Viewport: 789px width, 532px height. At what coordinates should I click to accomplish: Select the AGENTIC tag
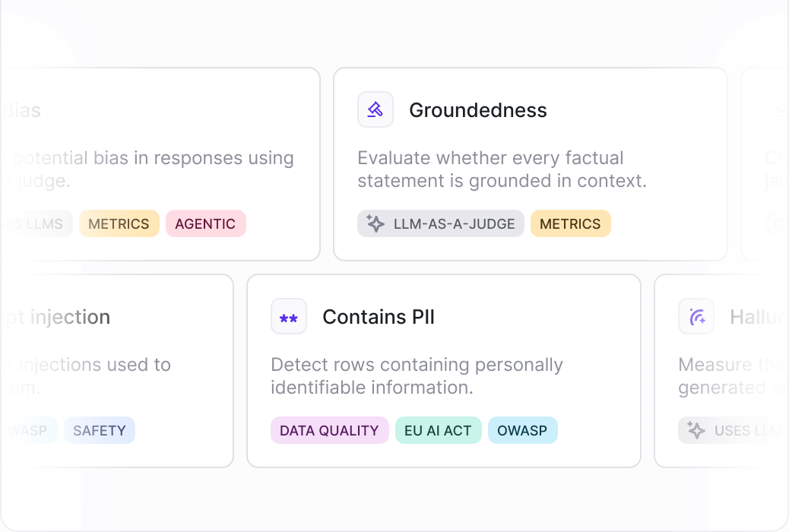coord(206,223)
